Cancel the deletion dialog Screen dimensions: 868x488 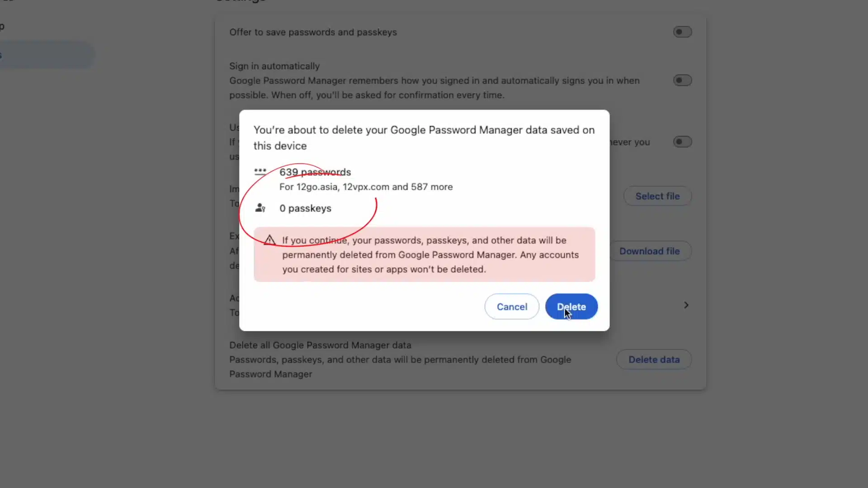511,306
